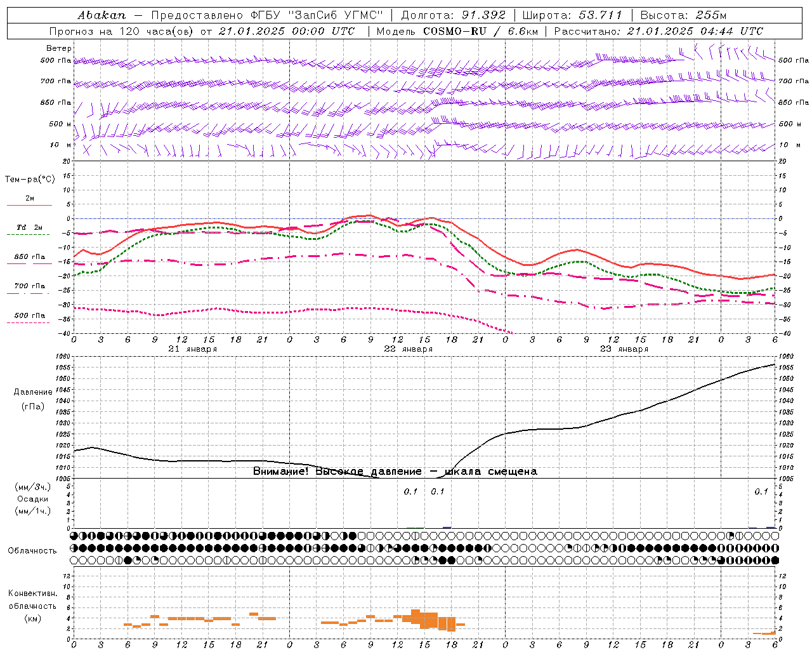Click the "Внимание! Высокое давление" warning text
The height and width of the screenshot is (650, 812).
337,472
